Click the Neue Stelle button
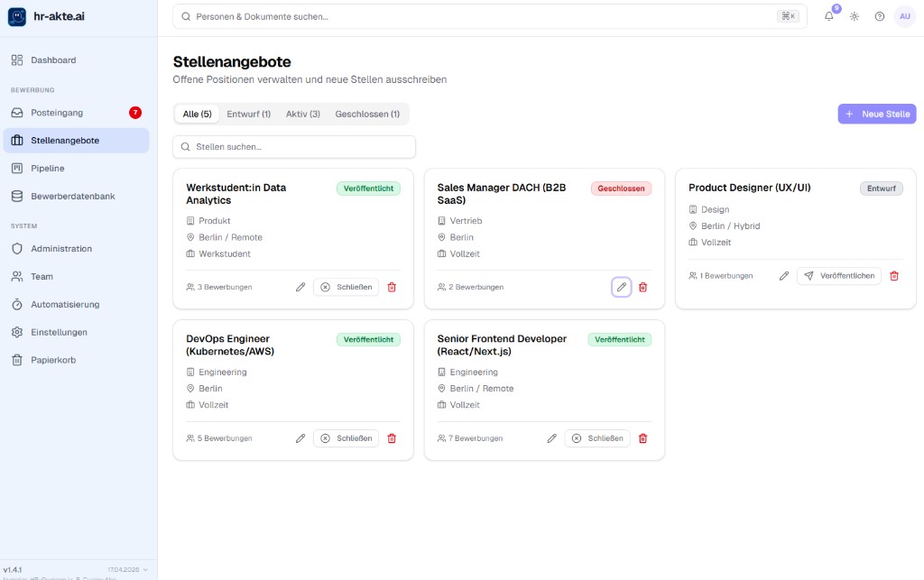The height and width of the screenshot is (580, 924). click(876, 114)
